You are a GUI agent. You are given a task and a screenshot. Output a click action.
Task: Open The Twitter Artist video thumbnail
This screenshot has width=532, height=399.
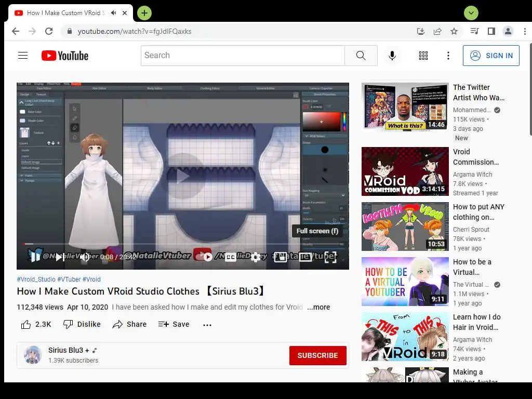(x=405, y=107)
